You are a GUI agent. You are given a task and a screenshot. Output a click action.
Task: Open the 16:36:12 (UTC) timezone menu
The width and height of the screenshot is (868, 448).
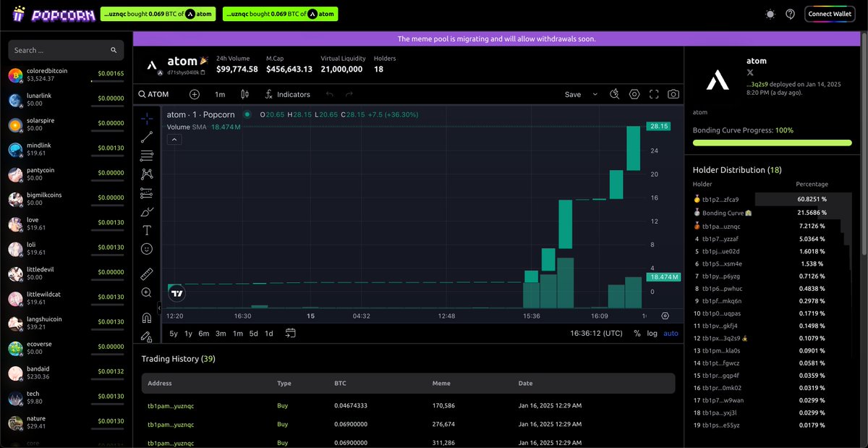pyautogui.click(x=597, y=334)
